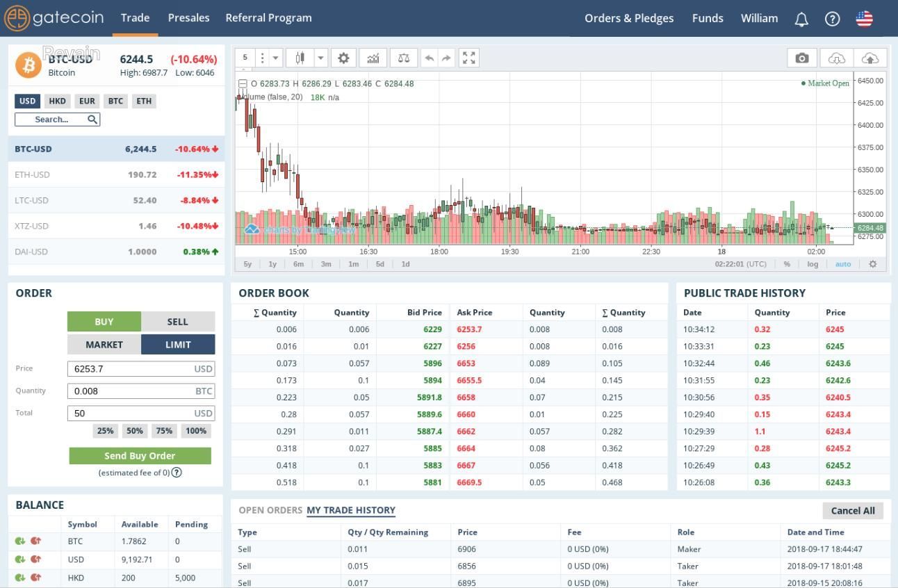
Task: Take a chart snapshot with camera icon
Action: pos(802,58)
